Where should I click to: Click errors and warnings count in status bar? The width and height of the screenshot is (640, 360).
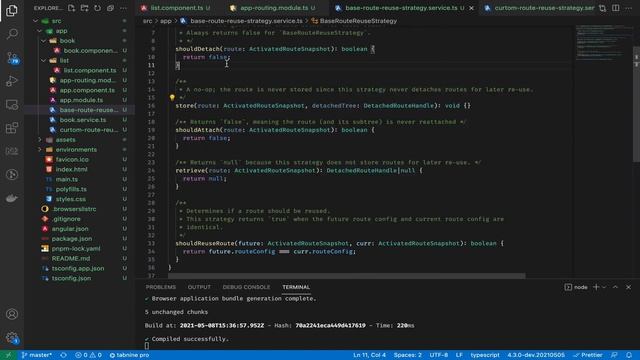[x=88, y=355]
